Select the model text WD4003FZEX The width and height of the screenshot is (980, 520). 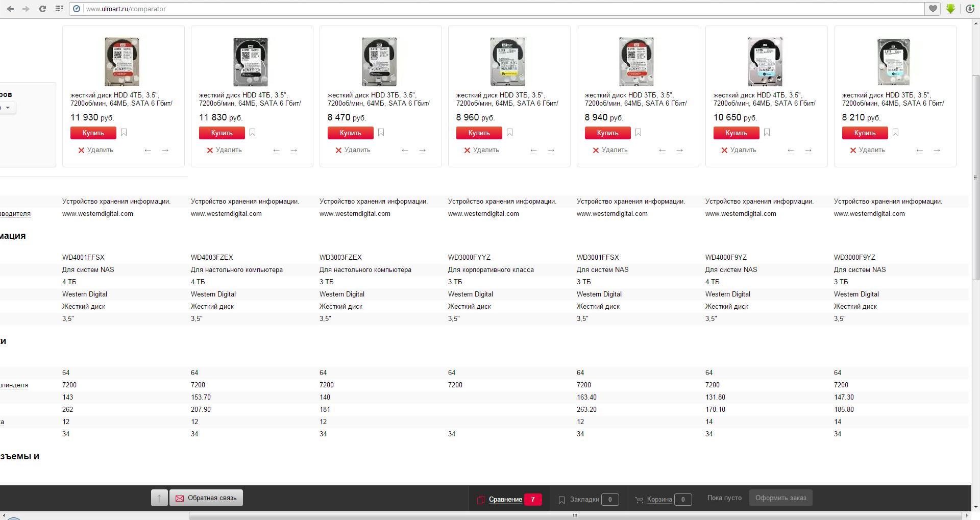212,258
